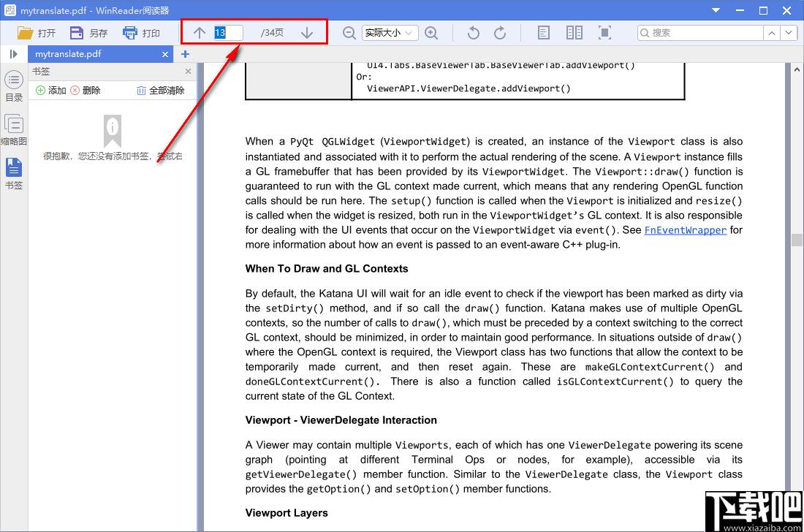804x532 pixels.
Task: Add a new tab with plus
Action: [x=185, y=54]
